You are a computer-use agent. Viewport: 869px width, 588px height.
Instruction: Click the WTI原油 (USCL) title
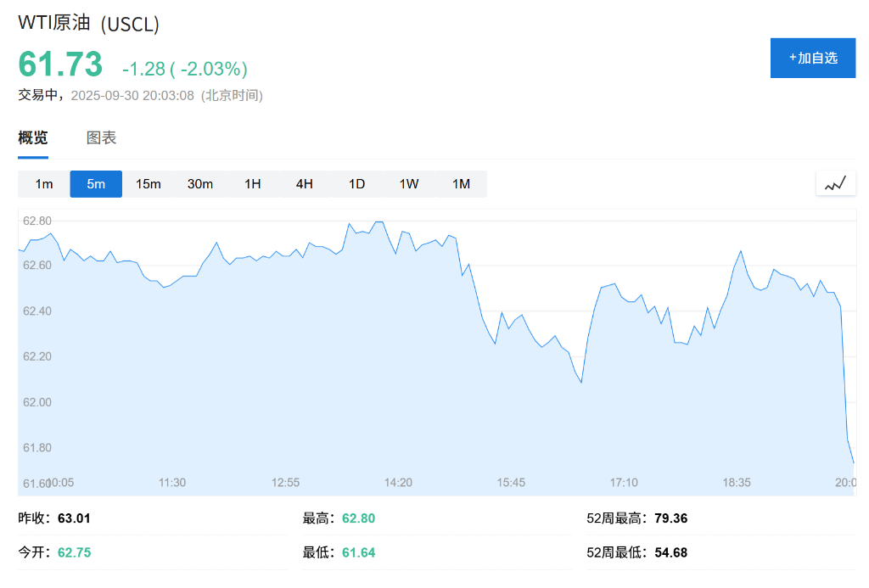[x=89, y=24]
